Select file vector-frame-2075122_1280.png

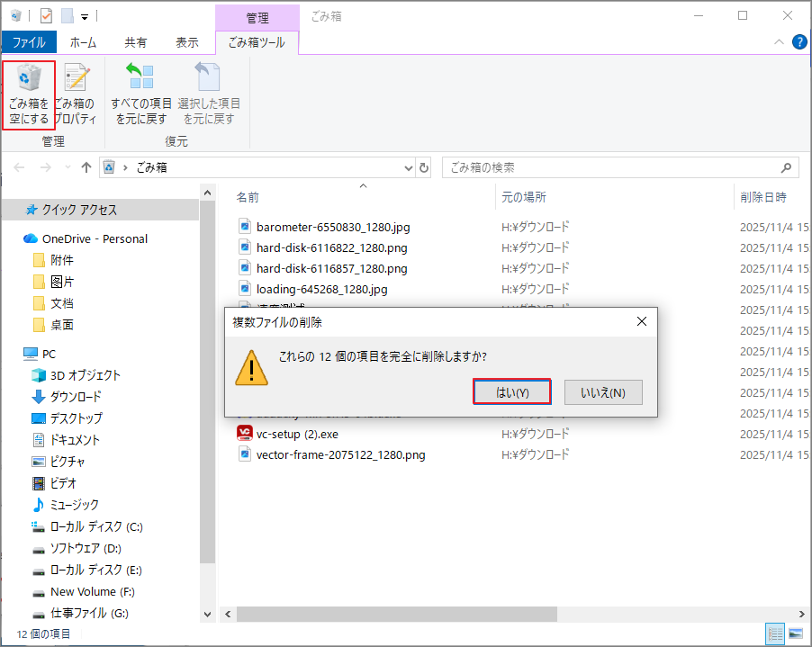click(341, 454)
